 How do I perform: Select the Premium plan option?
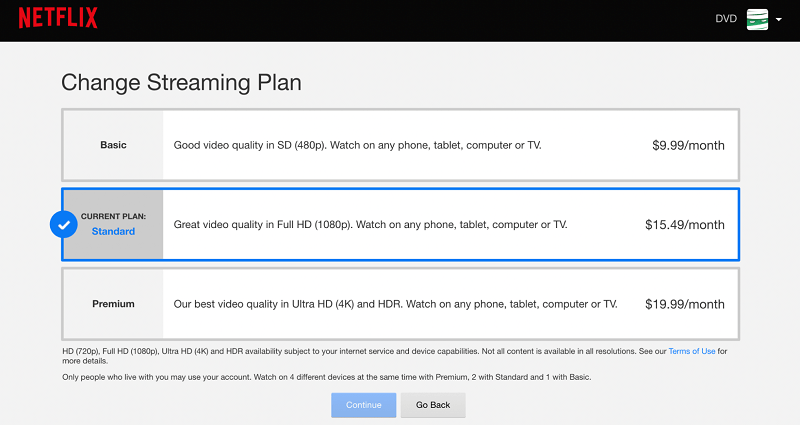401,304
